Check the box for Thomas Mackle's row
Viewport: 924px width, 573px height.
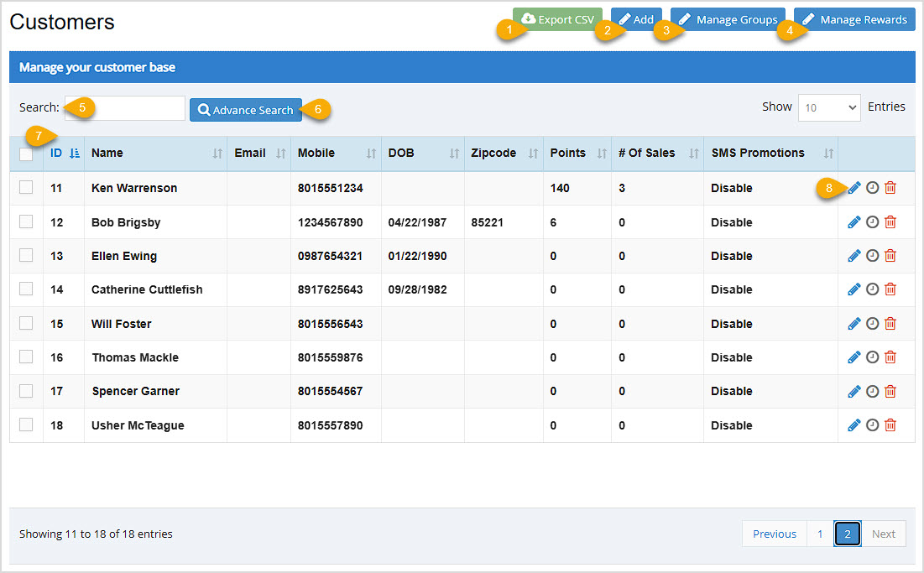coord(25,357)
